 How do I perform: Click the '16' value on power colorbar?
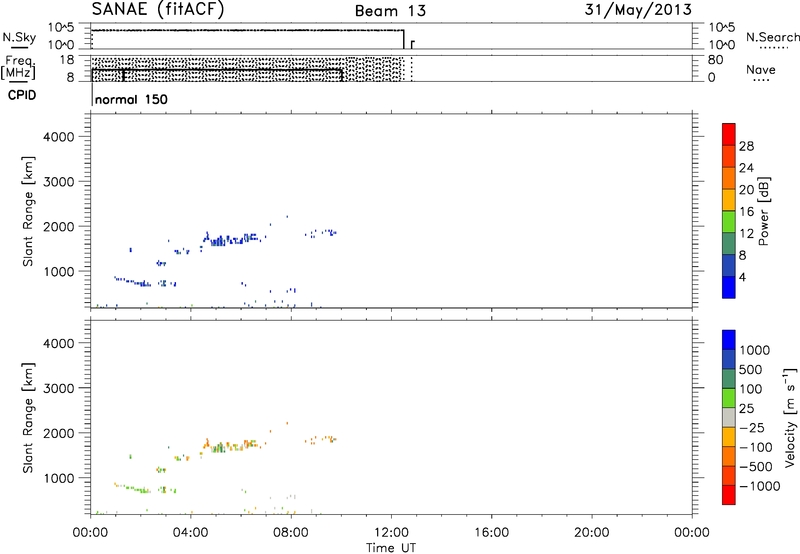click(x=746, y=212)
